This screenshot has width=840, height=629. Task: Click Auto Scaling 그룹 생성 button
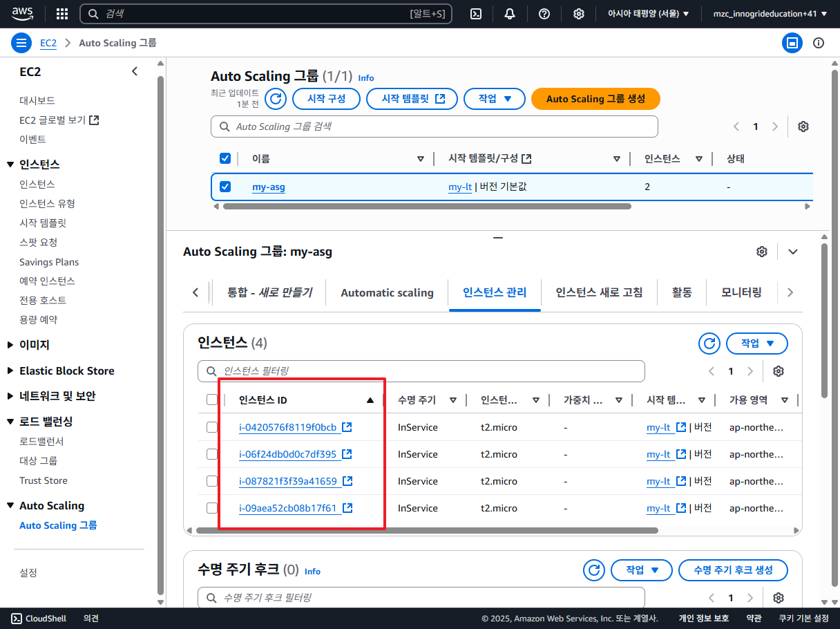click(x=595, y=99)
